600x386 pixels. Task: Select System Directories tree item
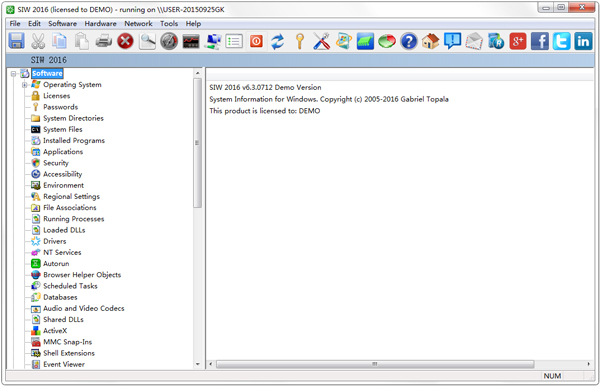[x=73, y=118]
